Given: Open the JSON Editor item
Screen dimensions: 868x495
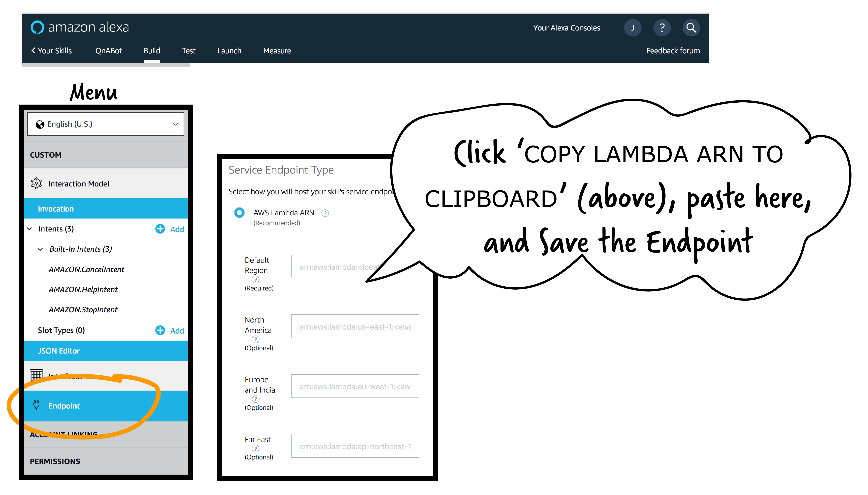Looking at the screenshot, I should [106, 351].
